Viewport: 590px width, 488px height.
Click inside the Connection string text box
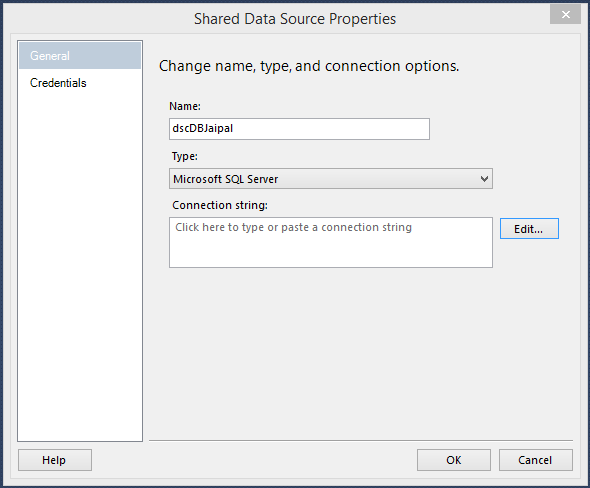331,242
